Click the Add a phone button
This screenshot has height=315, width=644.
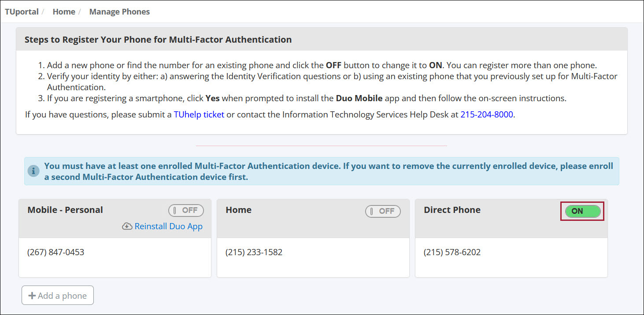coord(57,295)
